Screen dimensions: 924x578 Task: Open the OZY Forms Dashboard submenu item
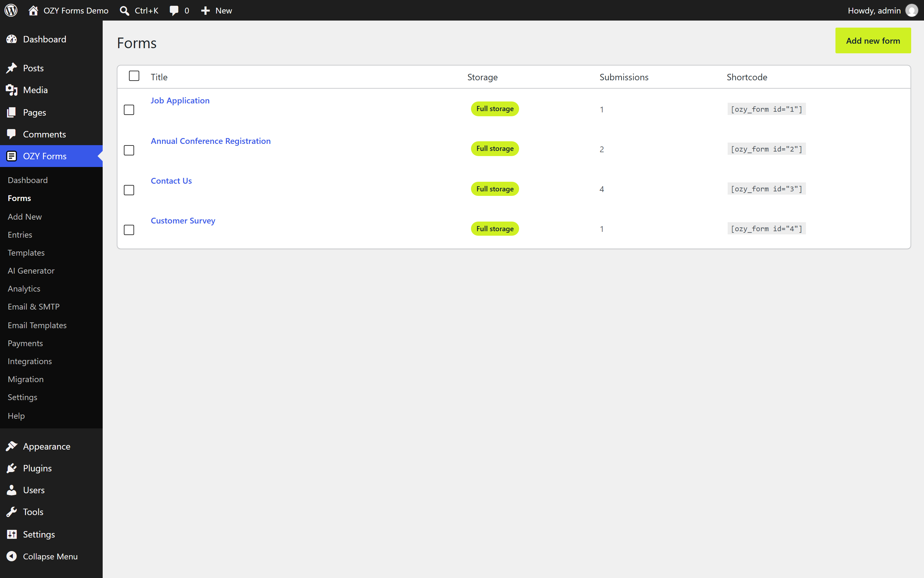click(x=28, y=180)
